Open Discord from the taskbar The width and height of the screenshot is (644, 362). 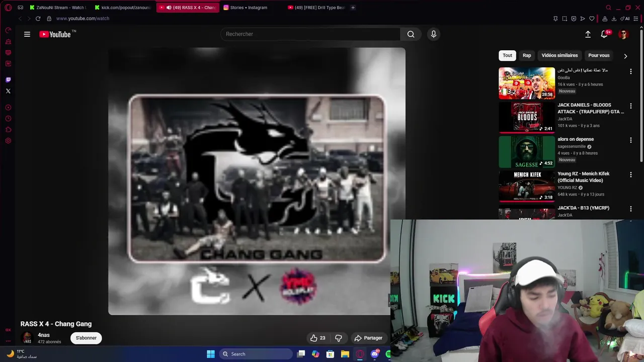[375, 354]
